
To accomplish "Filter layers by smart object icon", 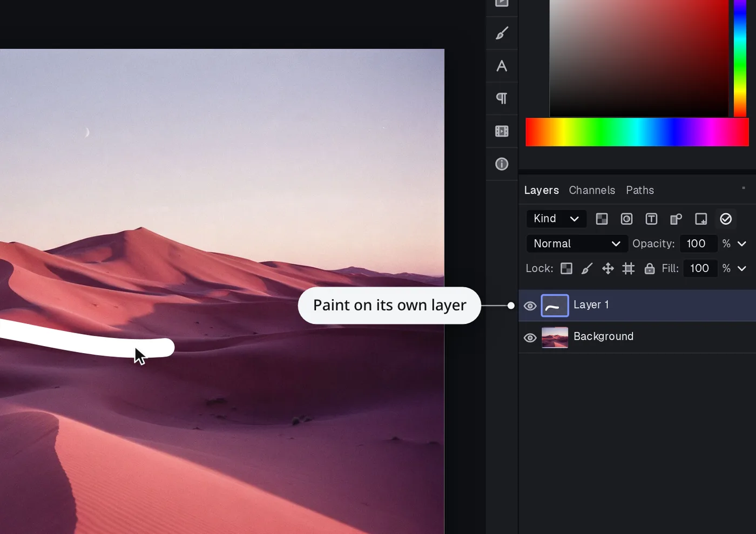I will coord(701,219).
